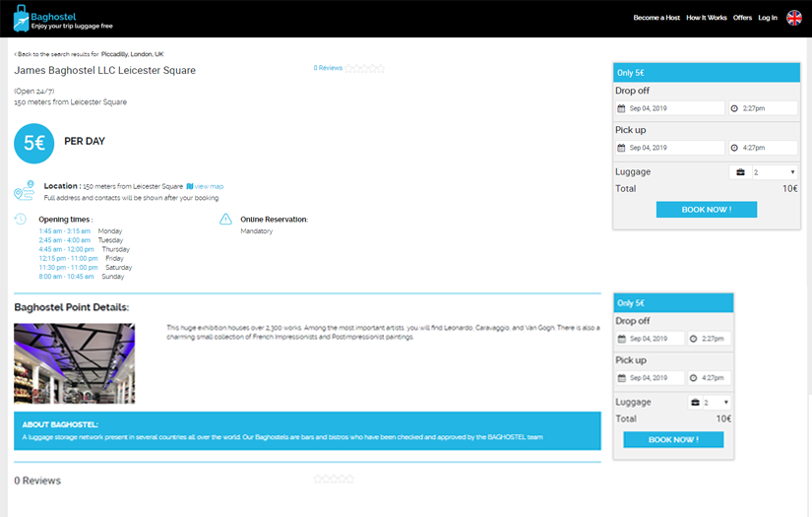Select the Monday 1:45 am - 3:15 am hours
This screenshot has height=517, width=812.
click(81, 231)
